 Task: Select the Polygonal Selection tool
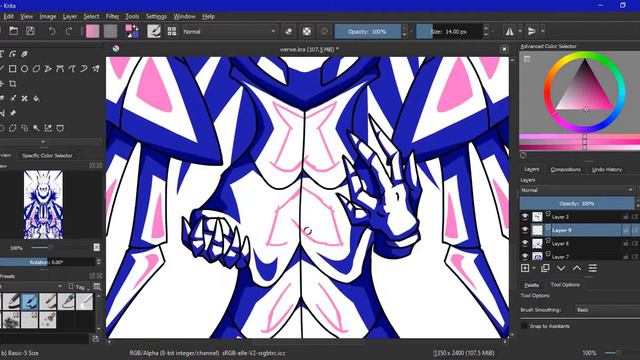click(x=13, y=128)
